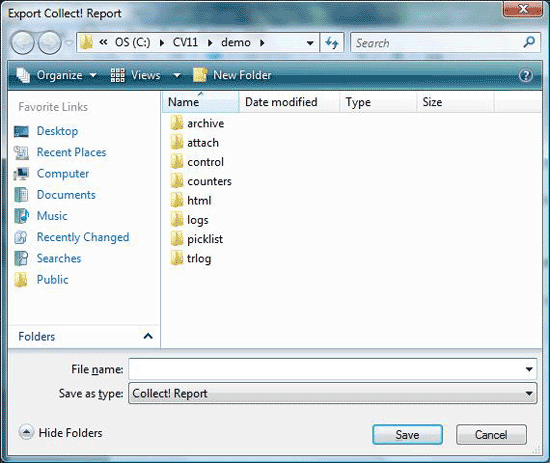Image resolution: width=550 pixels, height=463 pixels.
Task: Click the Music icon in Favorite Links
Action: click(x=21, y=216)
